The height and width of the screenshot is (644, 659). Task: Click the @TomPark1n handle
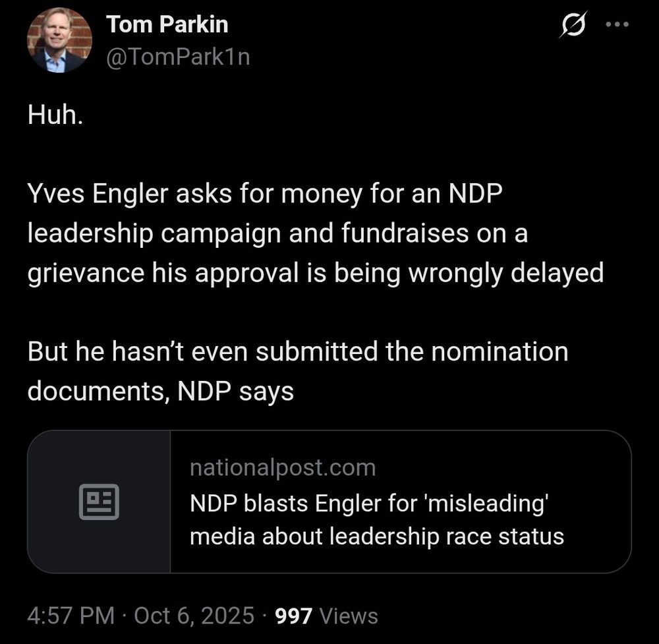click(178, 57)
